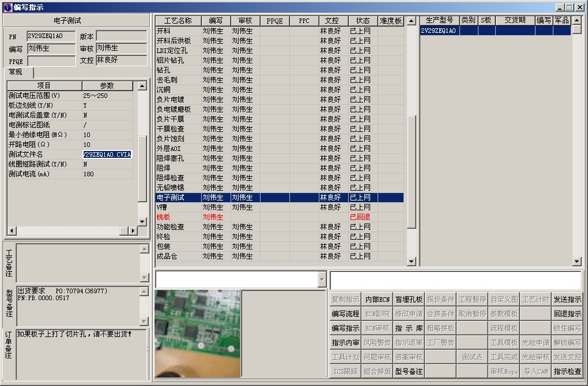Click the PCB photo thumbnail
Image resolution: width=588 pixels, height=386 pixels.
point(197,334)
